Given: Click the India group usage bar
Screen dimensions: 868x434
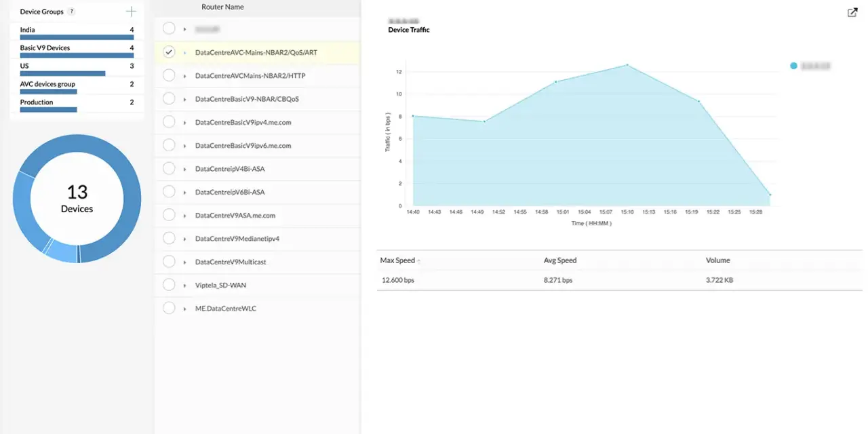Looking at the screenshot, I should [x=77, y=37].
